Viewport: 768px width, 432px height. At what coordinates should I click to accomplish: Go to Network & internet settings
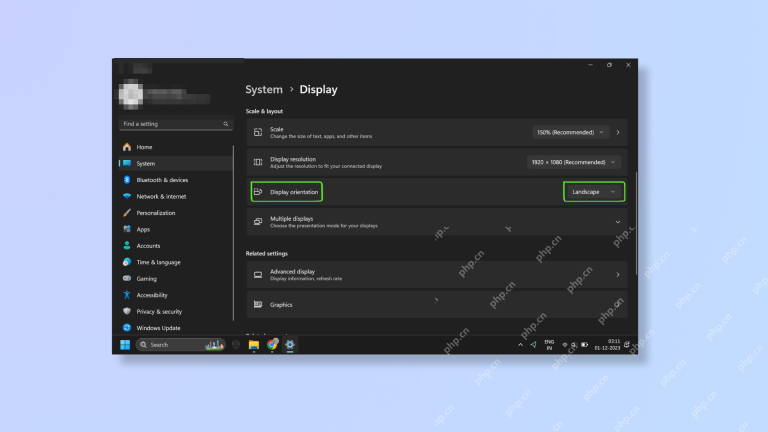tap(175, 196)
